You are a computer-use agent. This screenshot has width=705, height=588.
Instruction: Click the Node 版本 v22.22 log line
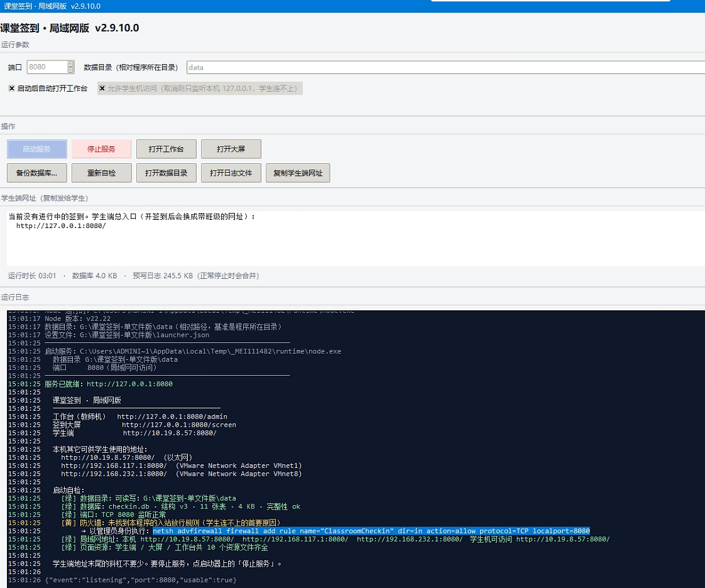coord(77,318)
